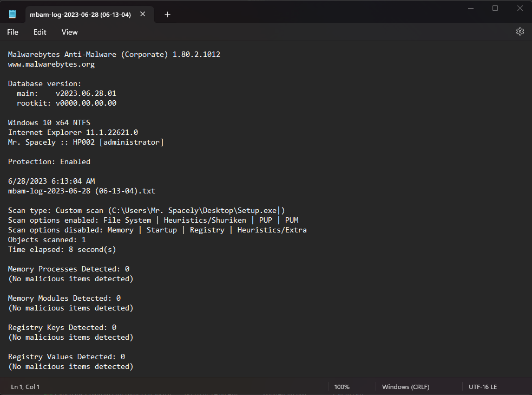532x395 pixels.
Task: Close the mbam-log-2023-06-28 tab
Action: (143, 14)
